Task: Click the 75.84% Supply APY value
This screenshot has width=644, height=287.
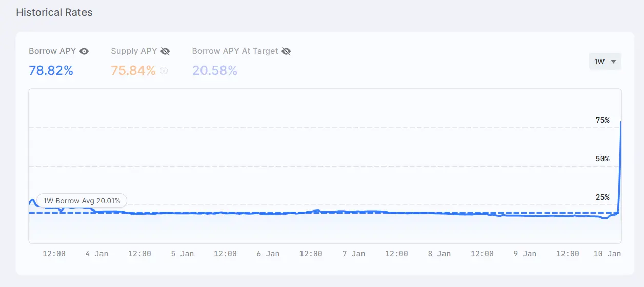Action: 133,70
